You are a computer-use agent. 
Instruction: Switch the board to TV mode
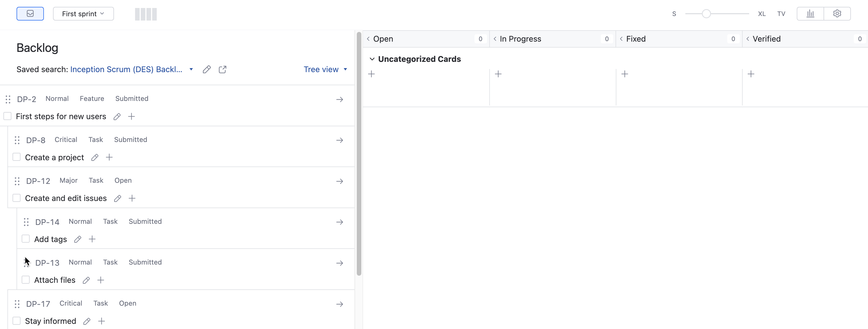(x=781, y=14)
